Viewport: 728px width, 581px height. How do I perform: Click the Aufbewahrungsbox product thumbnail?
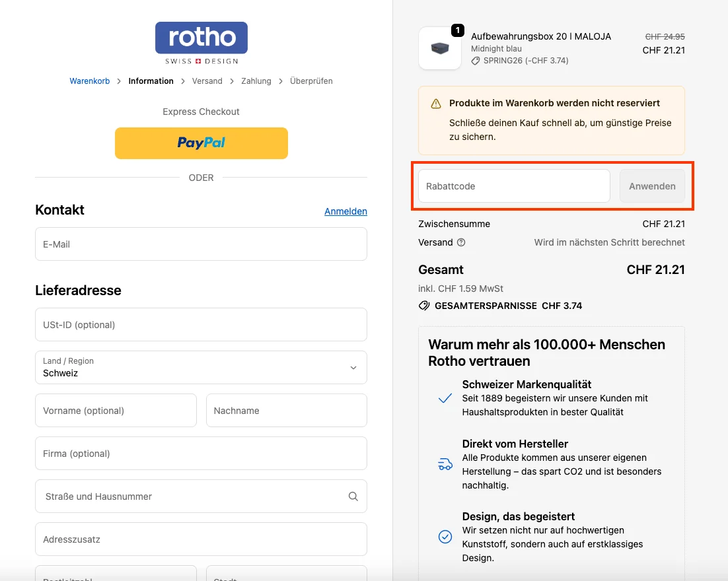coord(439,48)
